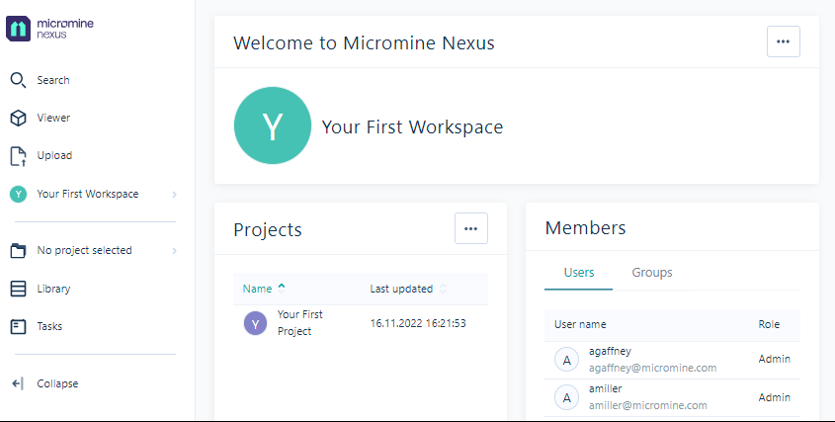Open Your First Project row
Screen dimensions: 835x422
(x=300, y=323)
